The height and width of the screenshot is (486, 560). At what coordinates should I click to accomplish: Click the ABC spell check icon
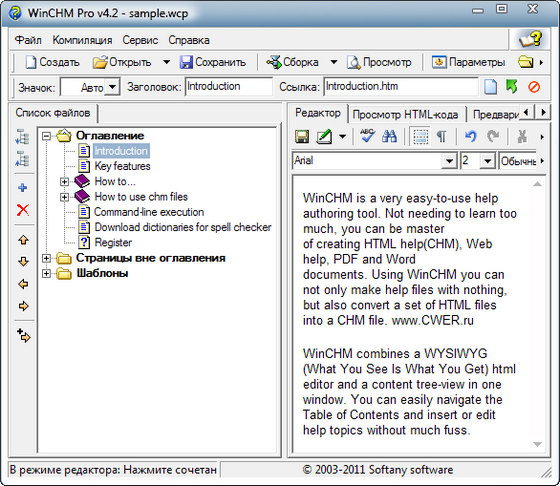[367, 136]
